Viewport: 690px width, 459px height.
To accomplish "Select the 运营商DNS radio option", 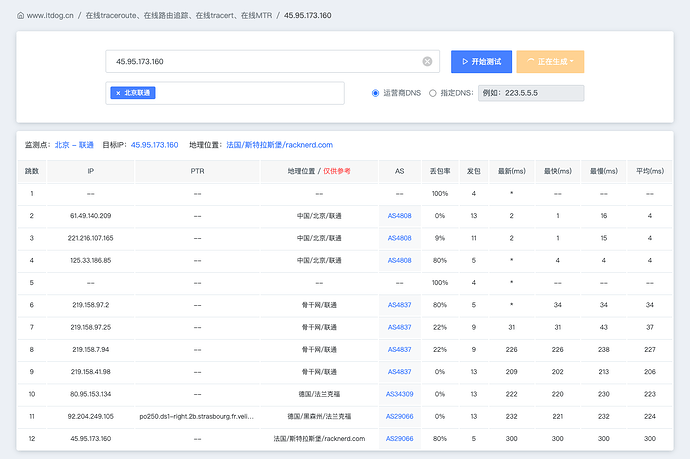I will (x=375, y=93).
